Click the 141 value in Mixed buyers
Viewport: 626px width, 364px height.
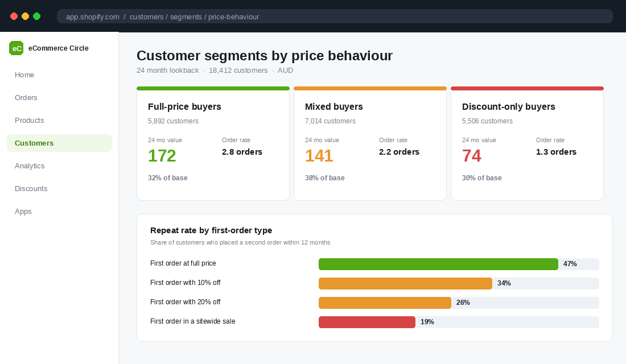click(319, 156)
